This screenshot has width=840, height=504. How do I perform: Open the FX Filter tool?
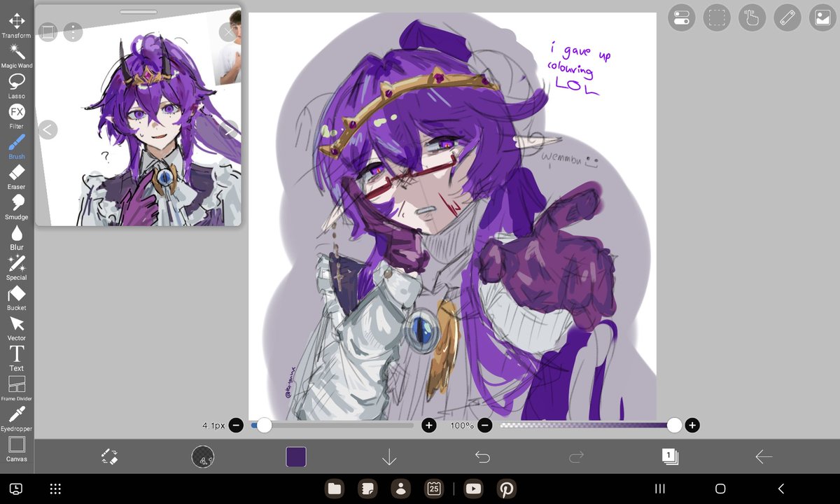17,115
